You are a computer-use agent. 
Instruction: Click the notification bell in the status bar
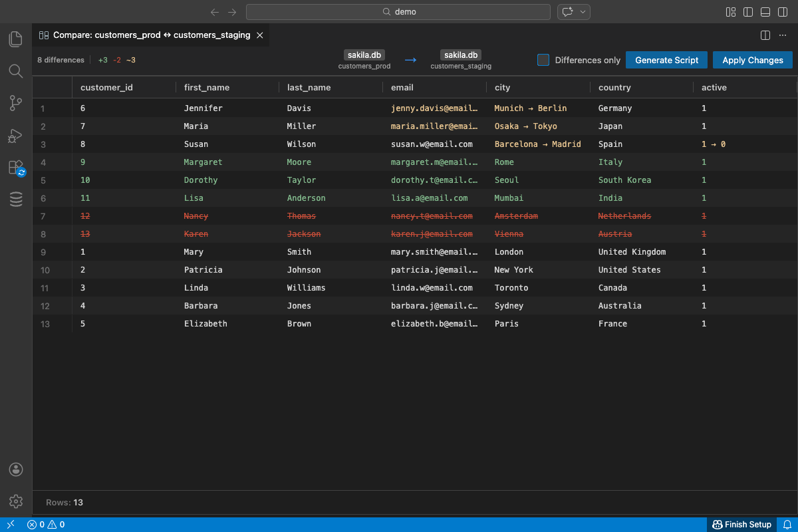click(x=788, y=525)
